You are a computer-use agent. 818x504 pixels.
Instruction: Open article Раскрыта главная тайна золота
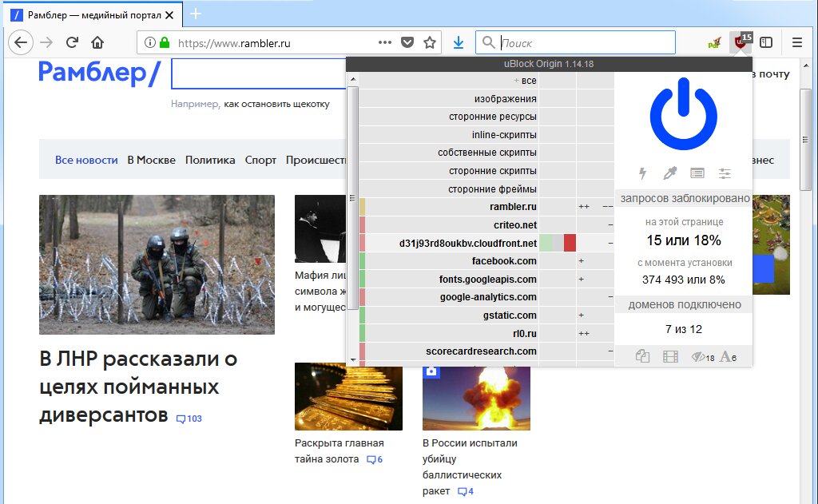(339, 450)
